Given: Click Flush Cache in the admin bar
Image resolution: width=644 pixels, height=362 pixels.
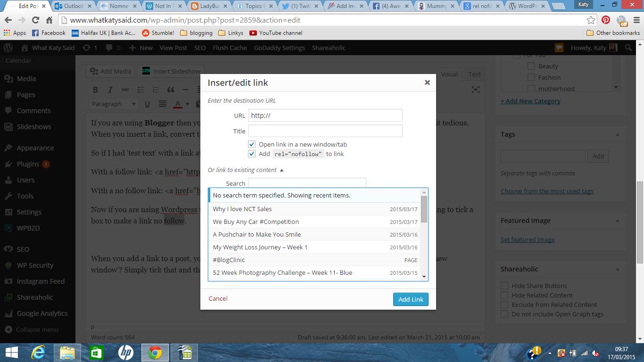Looking at the screenshot, I should pyautogui.click(x=230, y=48).
